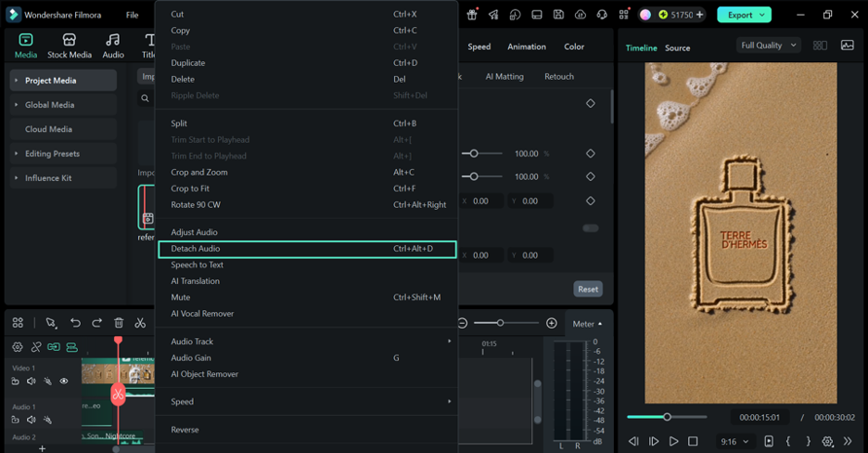The width and height of the screenshot is (868, 453).
Task: Expand the Audio Track submenu
Action: [450, 341]
